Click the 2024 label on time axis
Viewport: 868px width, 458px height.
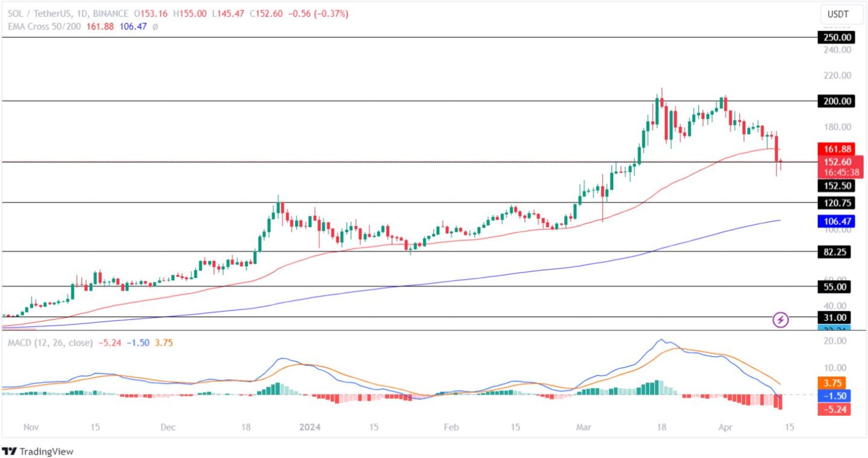(310, 427)
